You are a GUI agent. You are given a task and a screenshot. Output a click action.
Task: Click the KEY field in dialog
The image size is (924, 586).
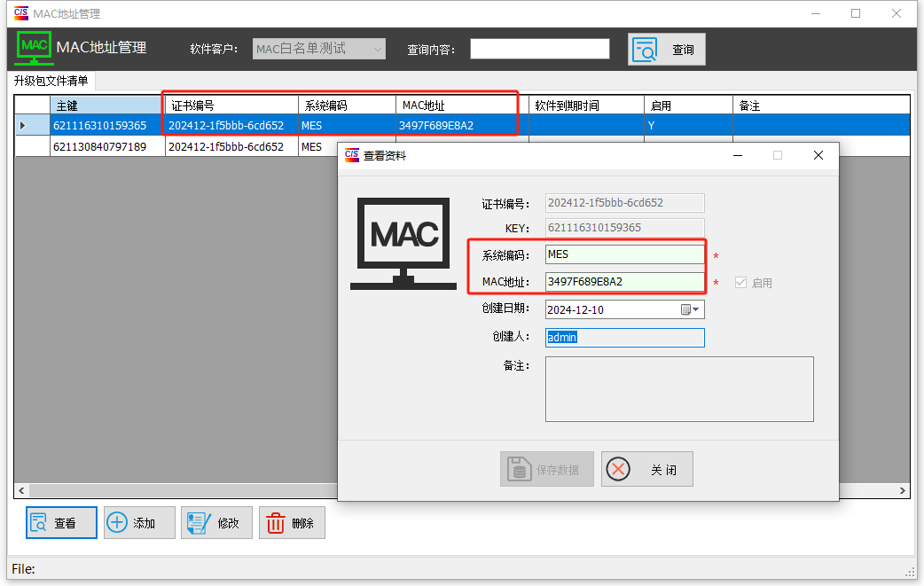point(624,228)
